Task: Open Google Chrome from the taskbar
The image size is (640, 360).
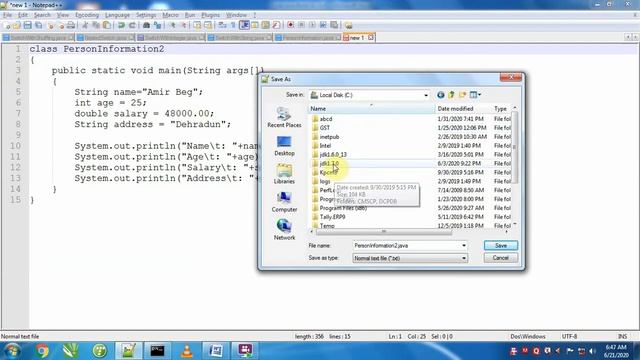Action: pos(42,351)
